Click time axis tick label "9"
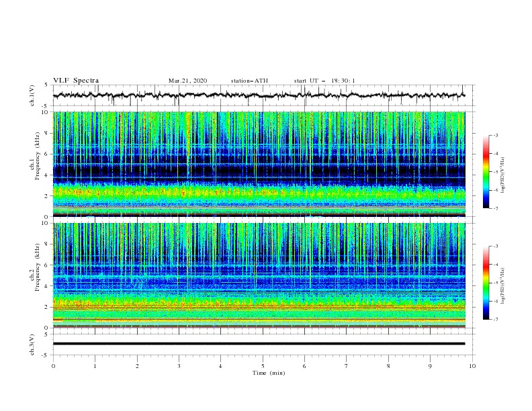The height and width of the screenshot is (411, 532). point(430,366)
